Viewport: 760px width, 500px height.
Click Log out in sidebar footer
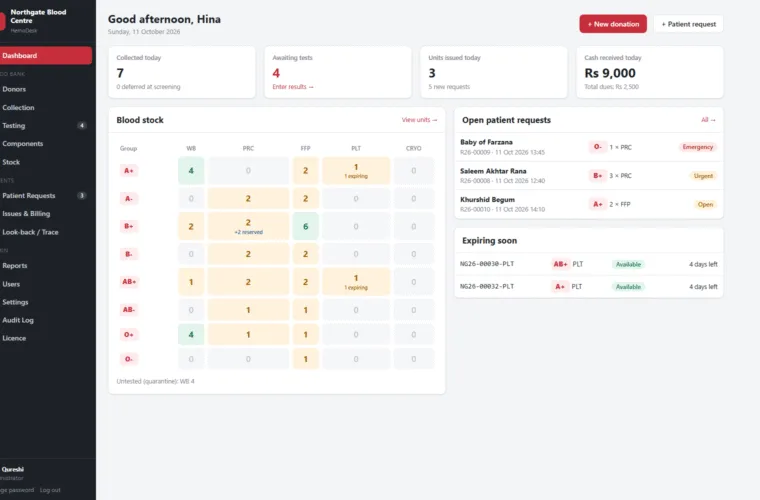pyautogui.click(x=50, y=490)
